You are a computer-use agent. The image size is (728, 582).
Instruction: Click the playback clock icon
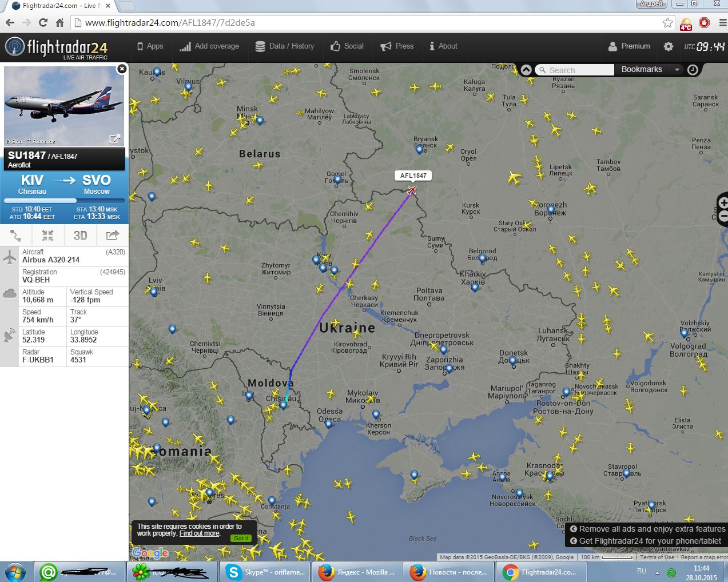pos(693,70)
